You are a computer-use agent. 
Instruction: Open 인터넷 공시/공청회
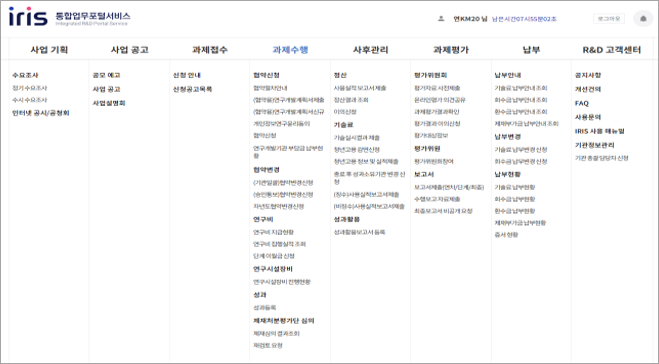pos(41,113)
